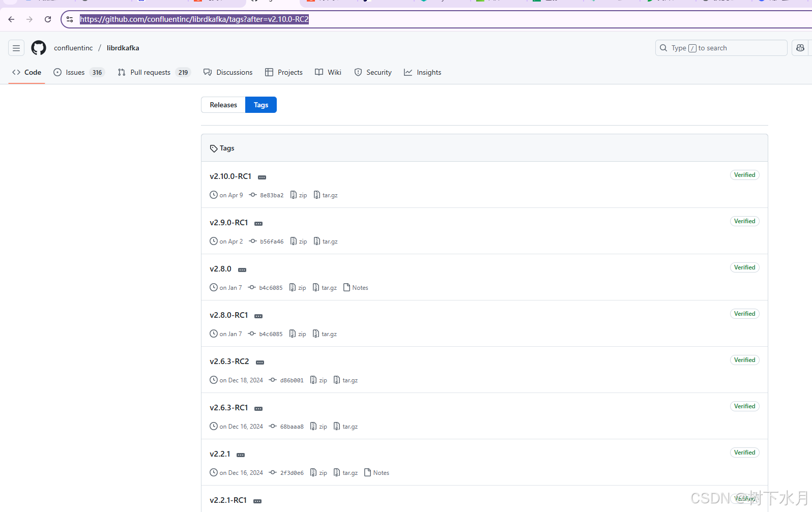Expand v2.8.0-RC1 tag message ellipsis

point(258,316)
